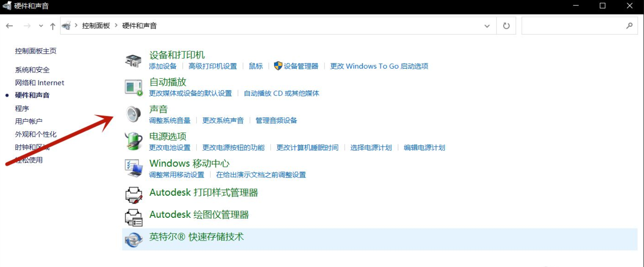Click 更改系统声音 link
This screenshot has width=644, height=267.
(x=223, y=121)
